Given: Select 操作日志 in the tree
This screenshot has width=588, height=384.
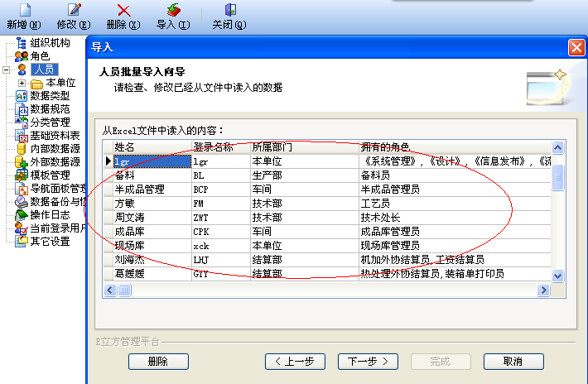Looking at the screenshot, I should [50, 215].
